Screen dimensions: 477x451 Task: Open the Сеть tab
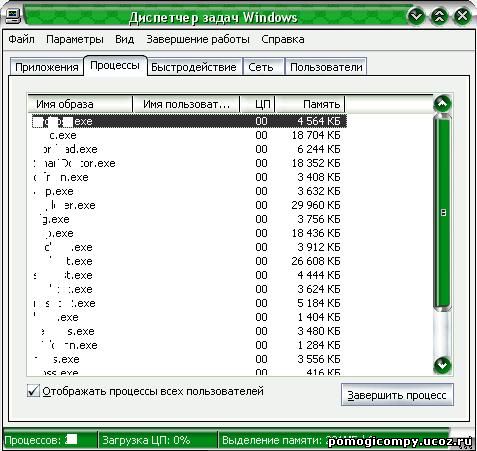click(x=263, y=67)
